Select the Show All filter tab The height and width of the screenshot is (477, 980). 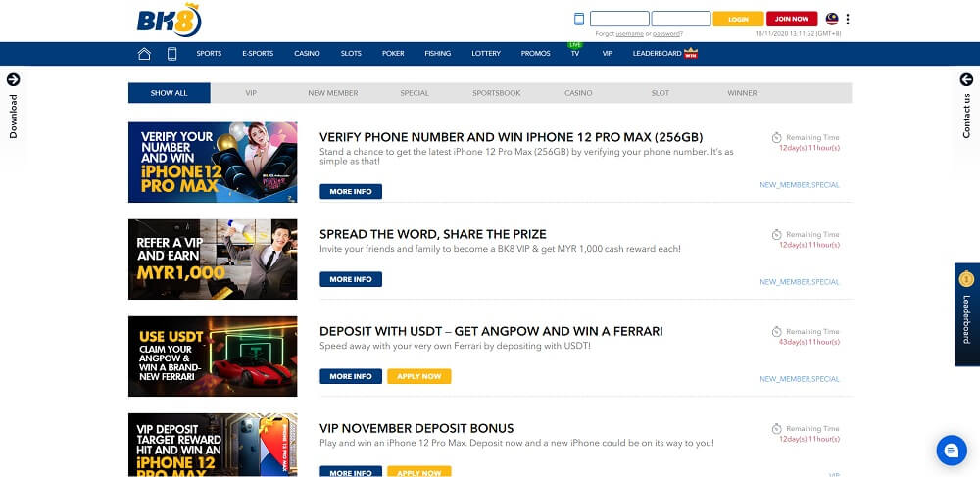point(169,93)
